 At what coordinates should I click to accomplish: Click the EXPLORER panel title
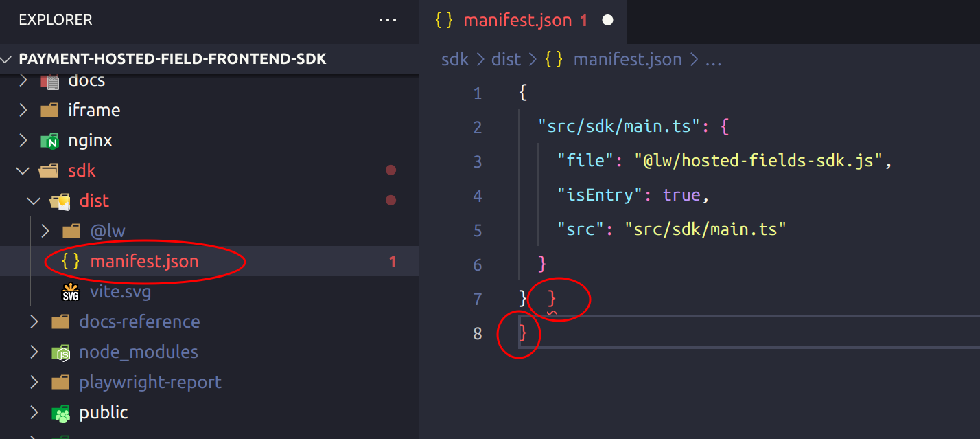click(56, 20)
